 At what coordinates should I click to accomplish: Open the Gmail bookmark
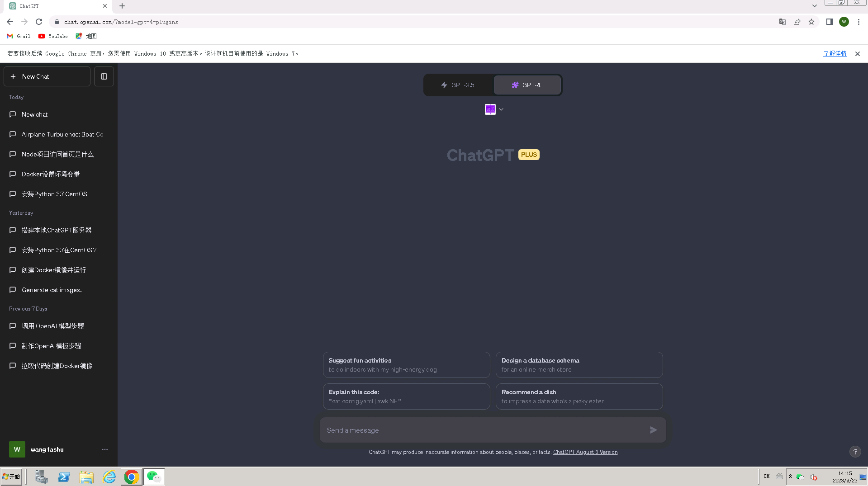pos(19,36)
